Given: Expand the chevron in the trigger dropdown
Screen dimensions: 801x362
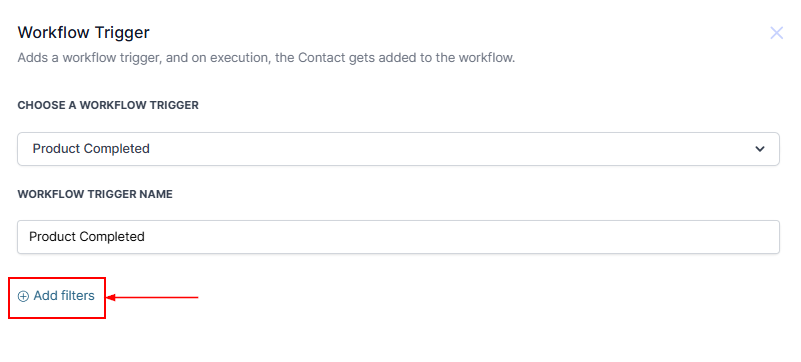Looking at the screenshot, I should coord(760,149).
